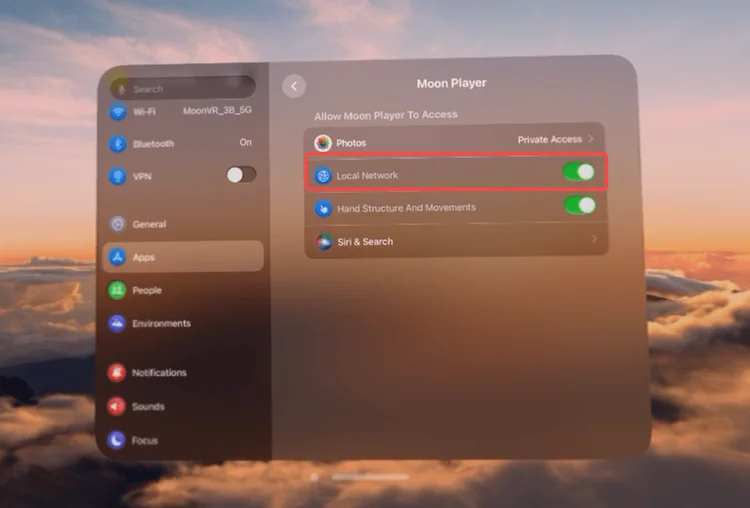Click the Local Network globe icon
Viewport: 750px width, 508px height.
click(323, 176)
